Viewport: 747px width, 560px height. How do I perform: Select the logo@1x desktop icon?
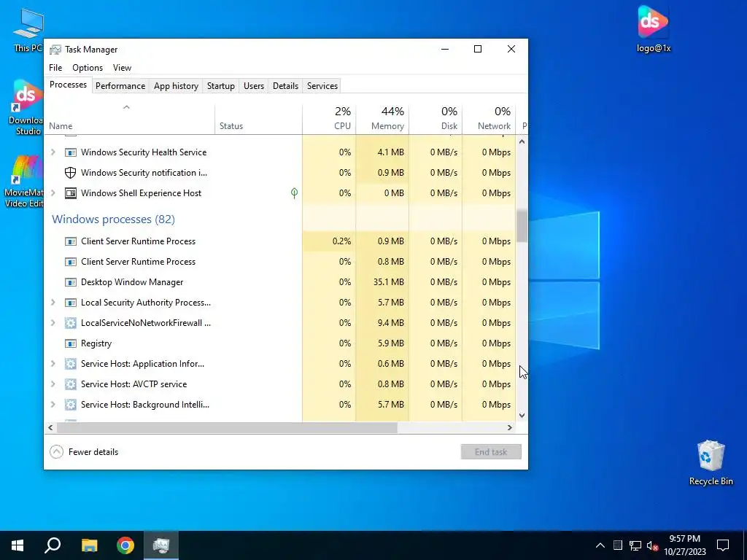pos(653,29)
